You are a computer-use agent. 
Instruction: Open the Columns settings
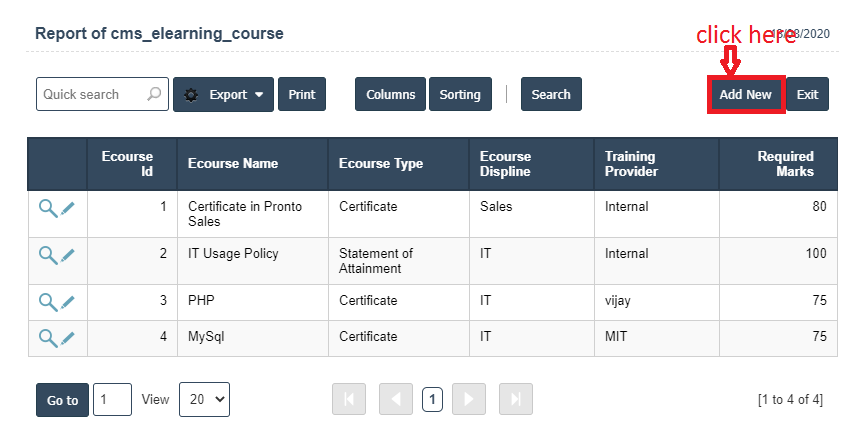390,95
